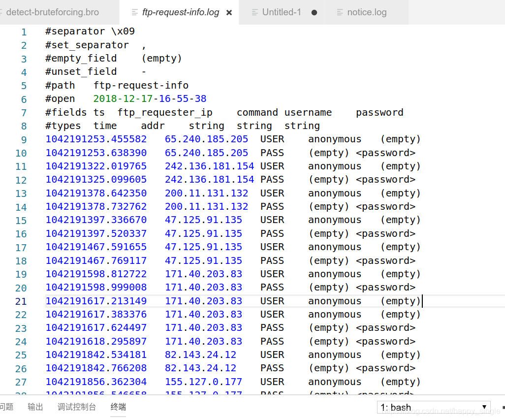Open the 1: bash terminal dropdown
The width and height of the screenshot is (505, 420).
434,407
